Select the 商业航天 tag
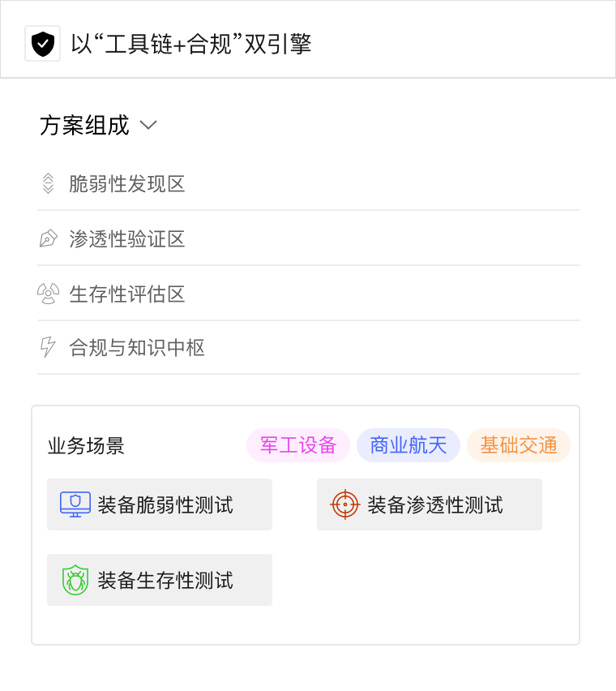This screenshot has width=616, height=691. pos(409,445)
